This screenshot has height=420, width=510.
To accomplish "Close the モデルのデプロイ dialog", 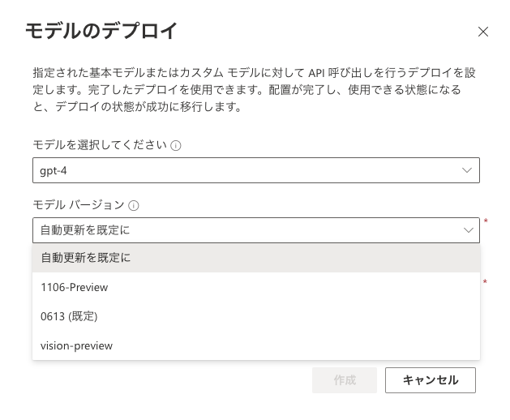I will pyautogui.click(x=483, y=32).
